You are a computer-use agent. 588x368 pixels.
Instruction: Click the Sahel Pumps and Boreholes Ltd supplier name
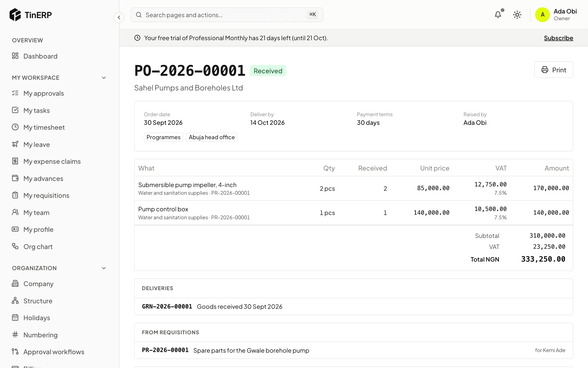pos(188,88)
